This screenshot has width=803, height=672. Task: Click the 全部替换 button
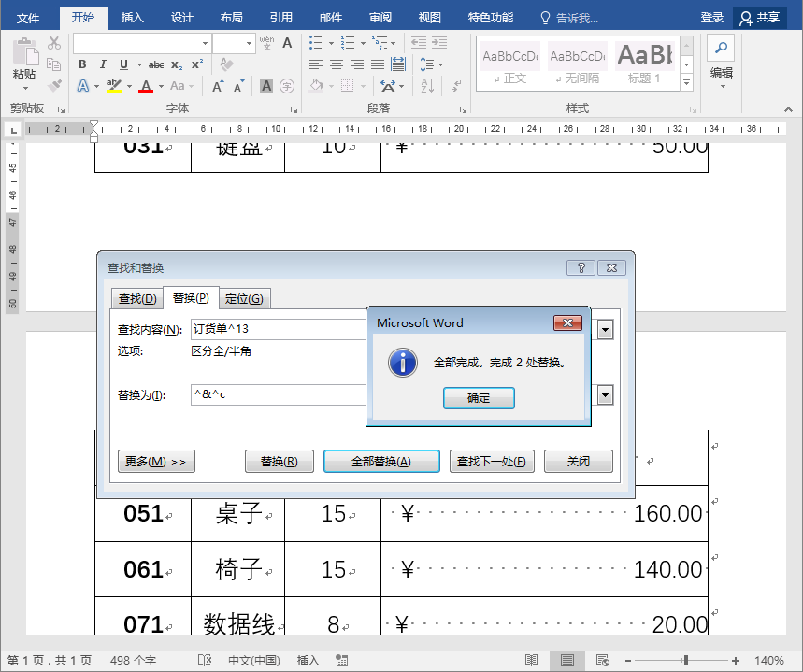tap(381, 461)
